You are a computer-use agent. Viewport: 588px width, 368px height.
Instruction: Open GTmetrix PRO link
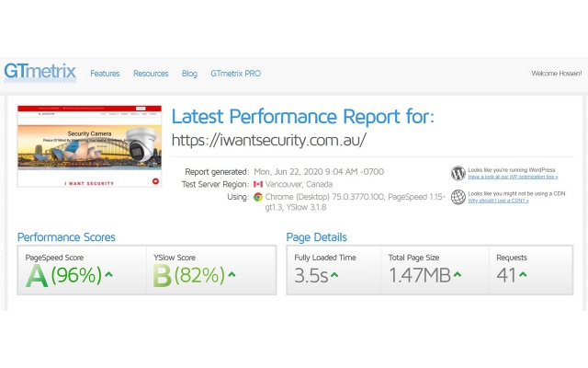pos(235,74)
